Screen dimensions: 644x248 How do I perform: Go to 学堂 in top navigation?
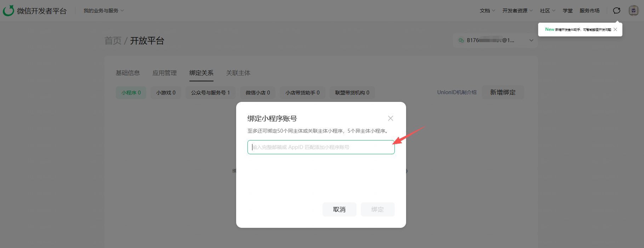[568, 11]
